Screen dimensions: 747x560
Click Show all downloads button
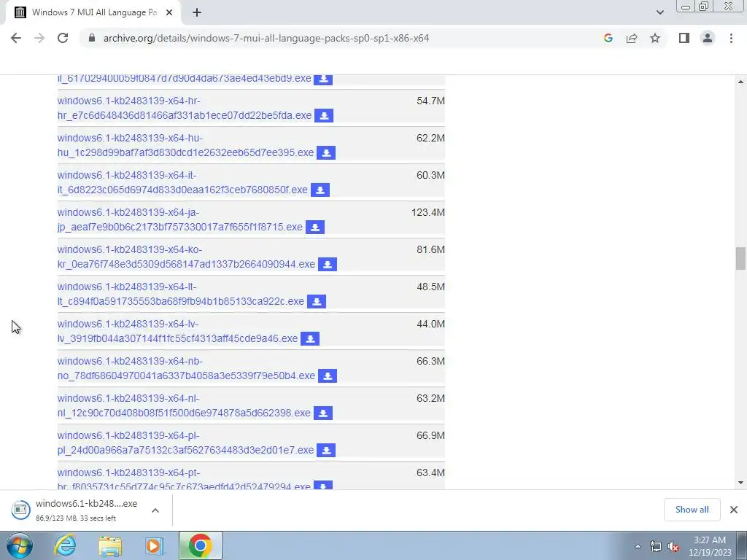point(692,510)
